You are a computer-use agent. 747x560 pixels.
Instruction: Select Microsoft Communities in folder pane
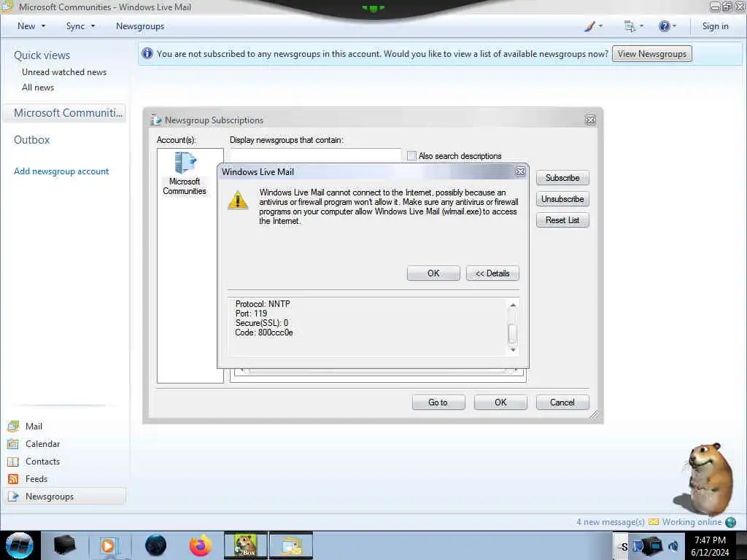click(x=65, y=113)
